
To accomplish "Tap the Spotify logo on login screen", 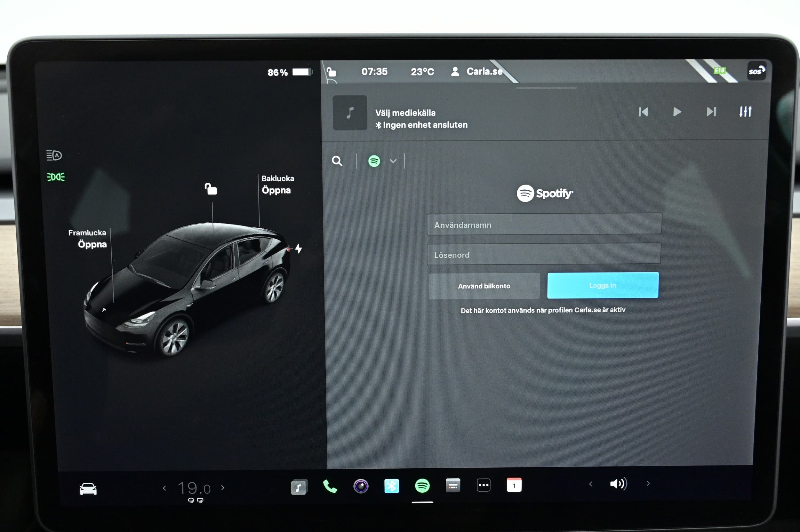I will tap(545, 194).
